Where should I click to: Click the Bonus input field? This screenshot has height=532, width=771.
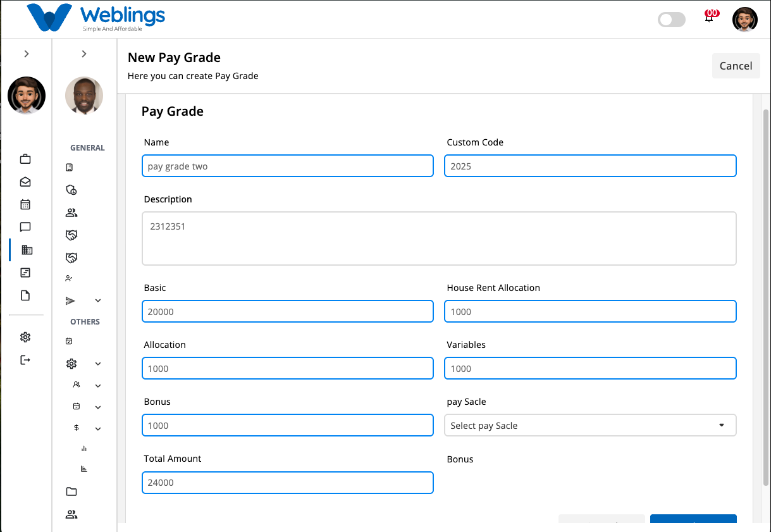[288, 425]
